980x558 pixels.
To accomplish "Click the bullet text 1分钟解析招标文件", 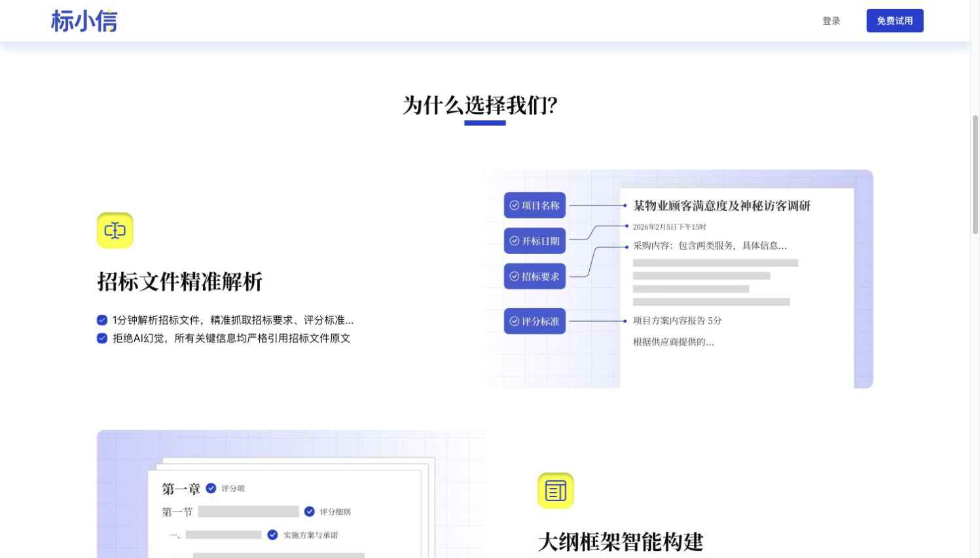I will click(232, 320).
